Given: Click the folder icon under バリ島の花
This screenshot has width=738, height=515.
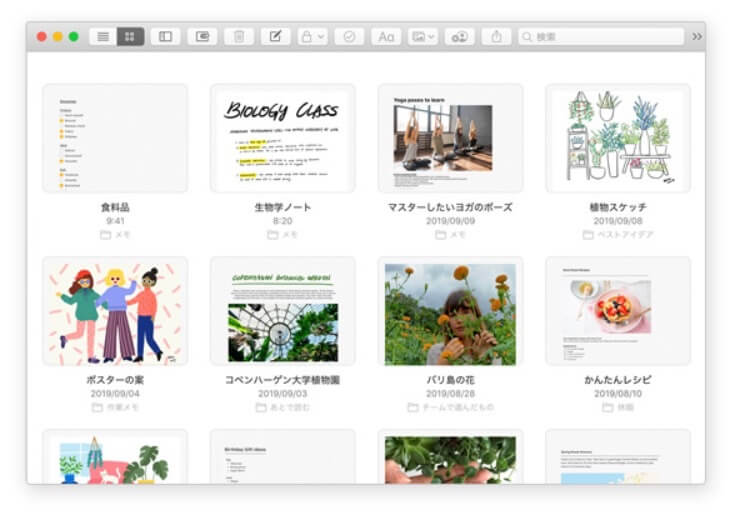Looking at the screenshot, I should pos(413,407).
